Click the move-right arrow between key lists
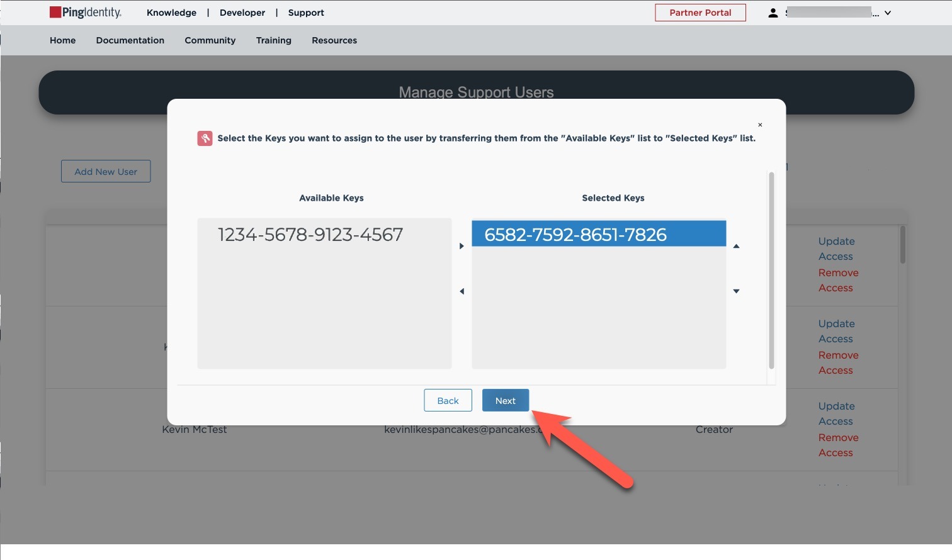The image size is (952, 560). pyautogui.click(x=462, y=246)
